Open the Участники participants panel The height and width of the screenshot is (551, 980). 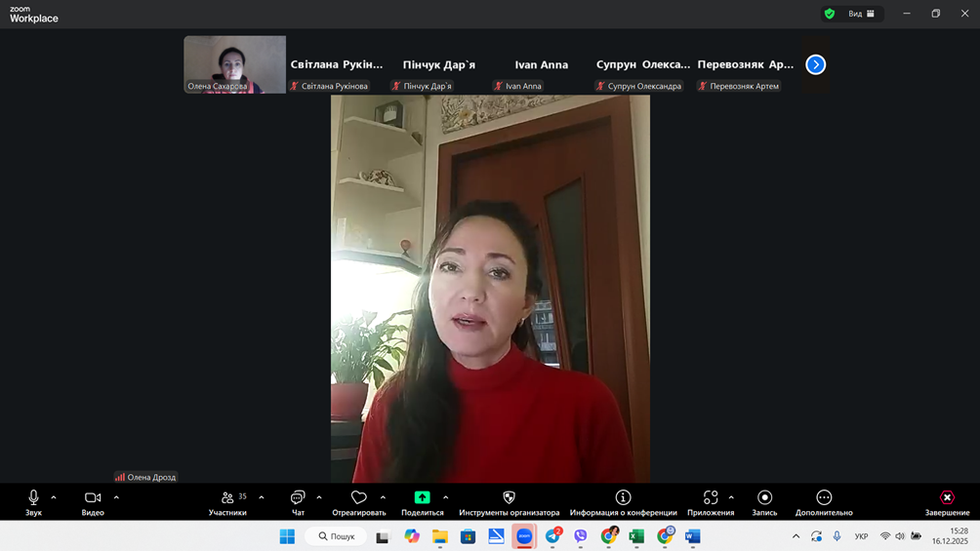coord(227,498)
